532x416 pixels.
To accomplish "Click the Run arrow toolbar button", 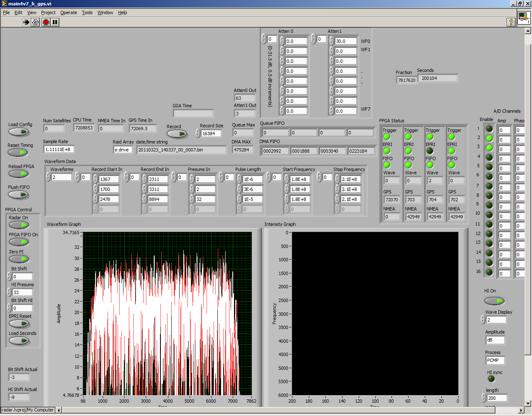I will (x=26, y=22).
